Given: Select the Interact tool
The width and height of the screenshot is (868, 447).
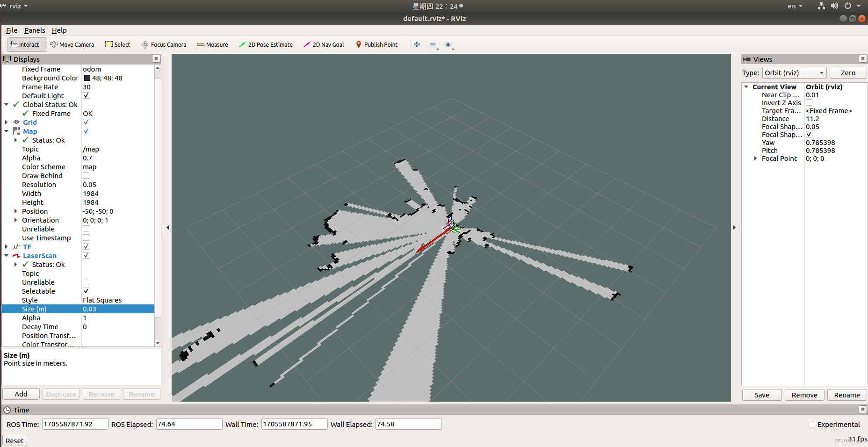Looking at the screenshot, I should [27, 44].
